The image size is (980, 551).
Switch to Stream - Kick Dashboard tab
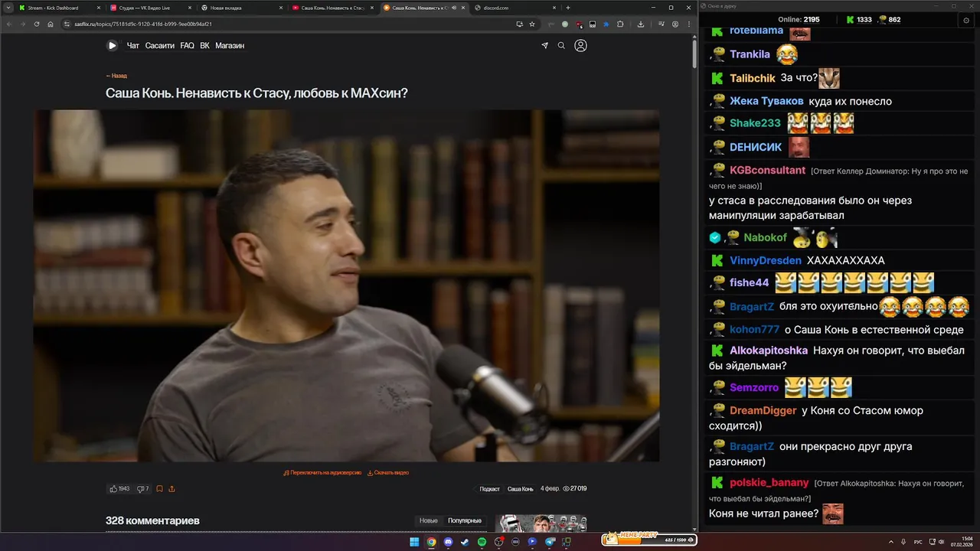click(x=59, y=8)
